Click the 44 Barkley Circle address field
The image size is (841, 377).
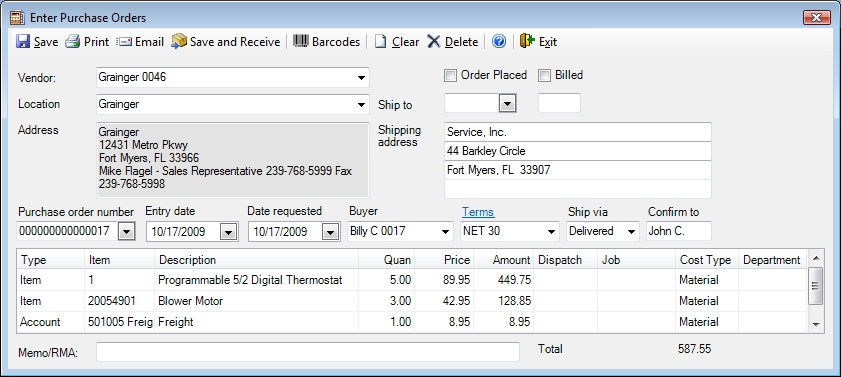click(578, 151)
